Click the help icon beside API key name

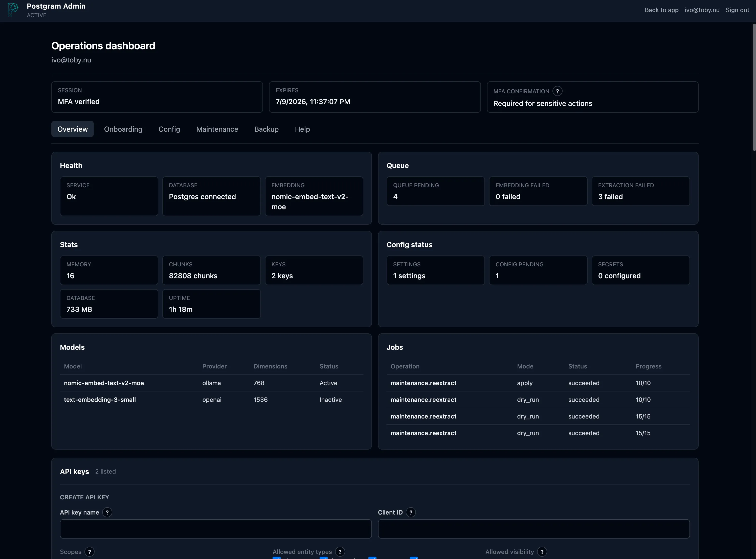click(x=107, y=512)
